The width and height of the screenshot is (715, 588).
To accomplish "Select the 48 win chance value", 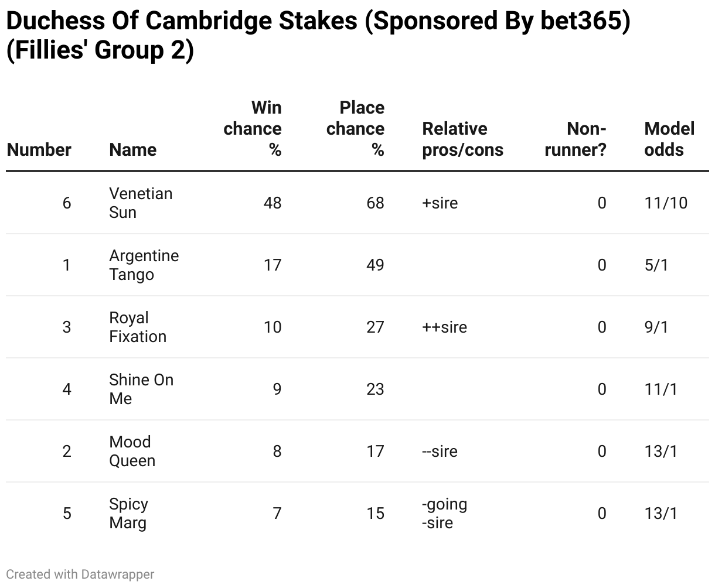I will pos(273,203).
